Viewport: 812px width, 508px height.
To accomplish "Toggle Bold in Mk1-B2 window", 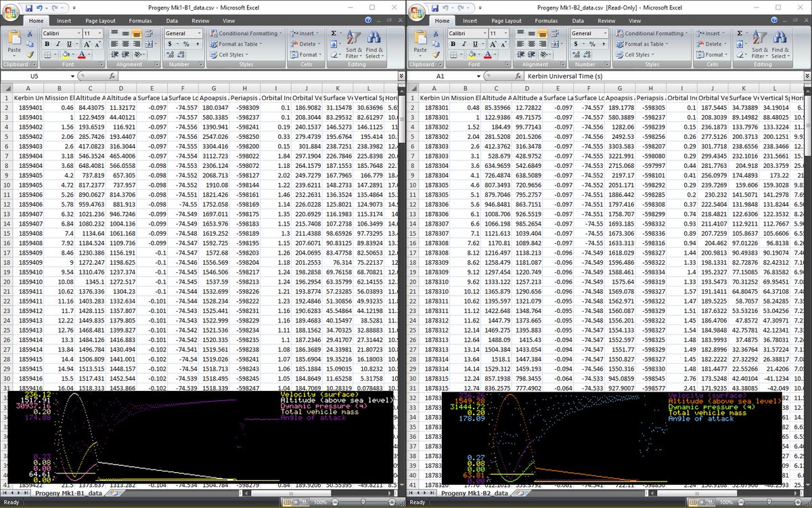I will (x=453, y=43).
